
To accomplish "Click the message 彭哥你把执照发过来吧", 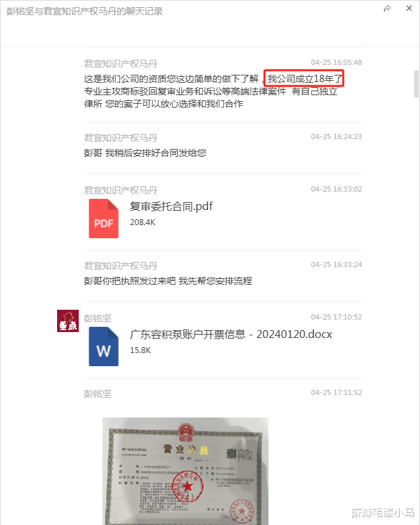I will click(x=168, y=281).
